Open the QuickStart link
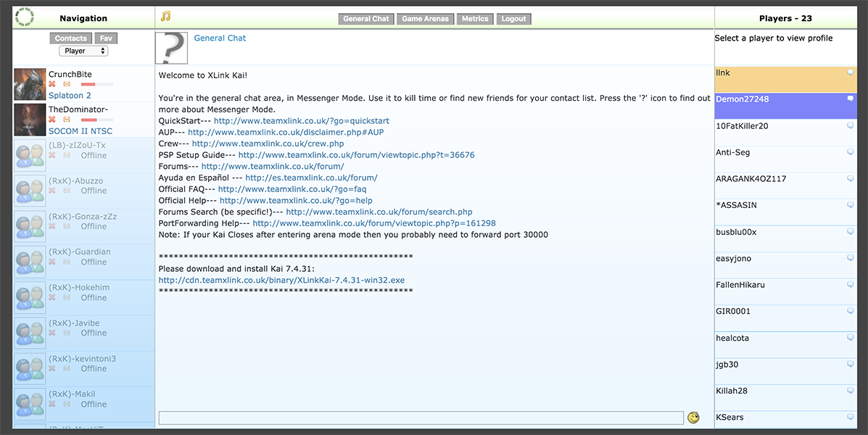 pyautogui.click(x=302, y=120)
